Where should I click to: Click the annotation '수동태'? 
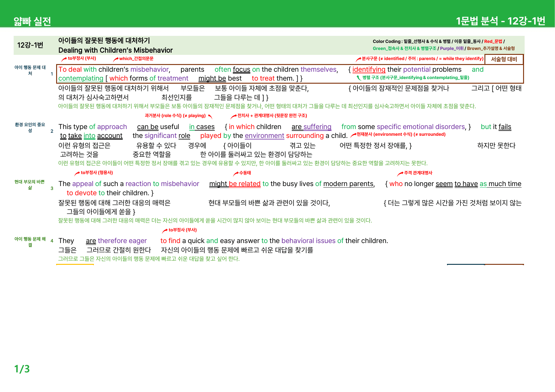click(x=245, y=173)
